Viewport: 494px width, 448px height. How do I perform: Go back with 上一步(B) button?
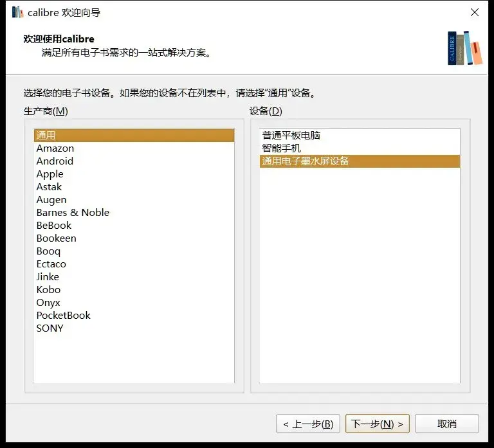point(308,424)
